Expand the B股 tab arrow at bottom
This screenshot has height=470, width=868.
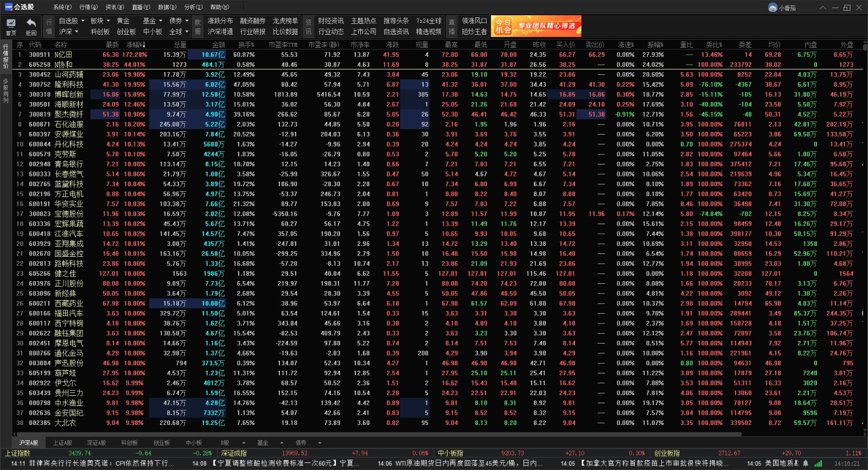coord(244,442)
